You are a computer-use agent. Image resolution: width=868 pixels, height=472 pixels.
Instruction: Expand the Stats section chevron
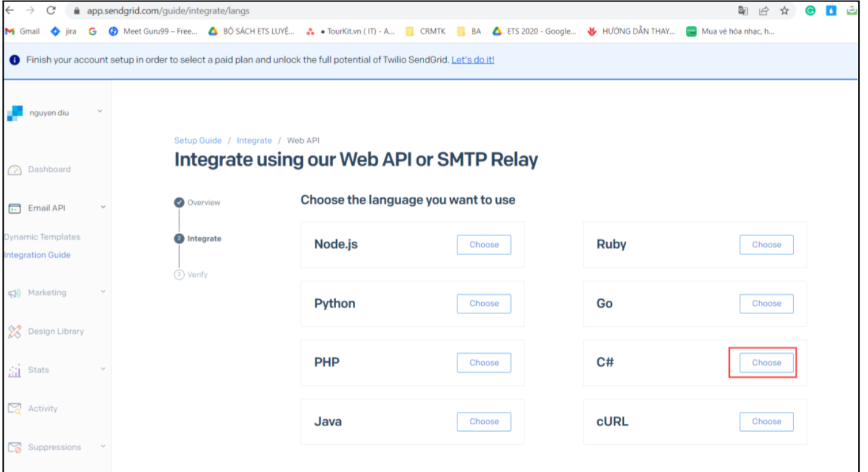click(x=103, y=369)
